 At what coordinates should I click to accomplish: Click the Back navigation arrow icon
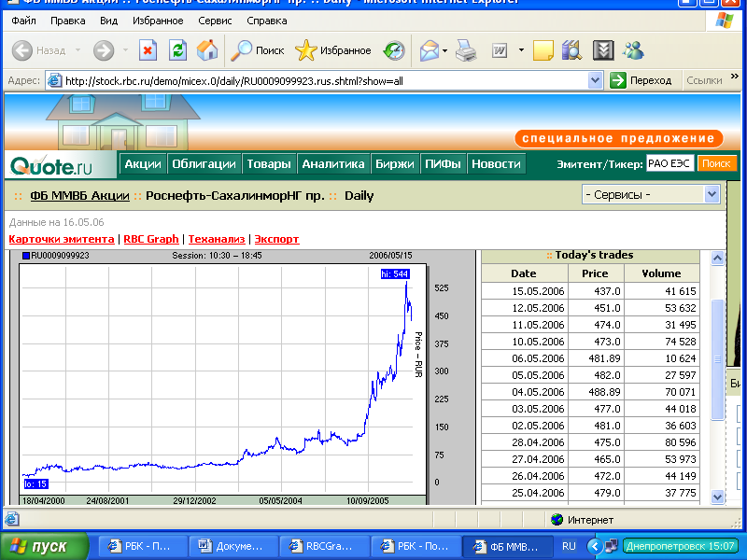click(x=21, y=50)
